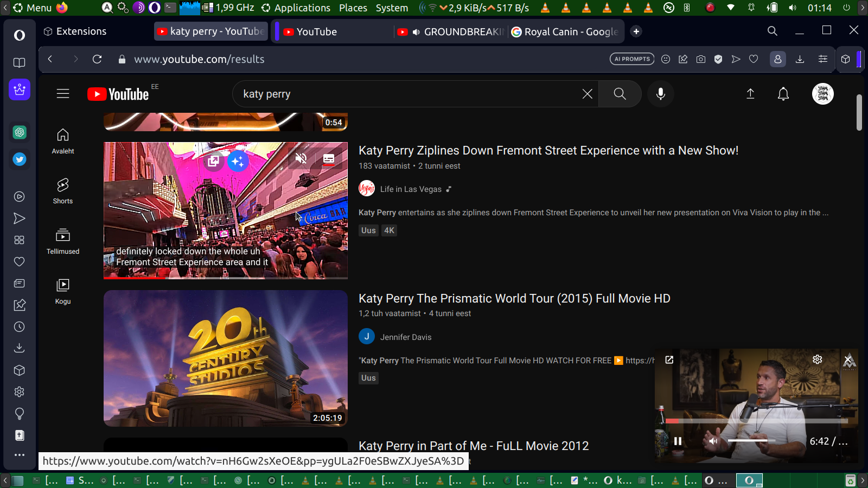This screenshot has height=488, width=868.
Task: Launch Firefox from the top panel
Action: coord(62,8)
